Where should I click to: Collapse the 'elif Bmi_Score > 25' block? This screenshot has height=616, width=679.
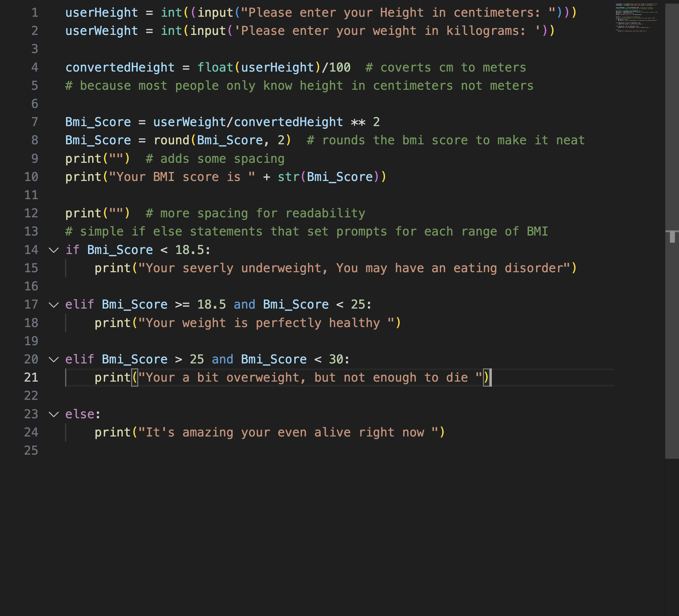pos(54,360)
